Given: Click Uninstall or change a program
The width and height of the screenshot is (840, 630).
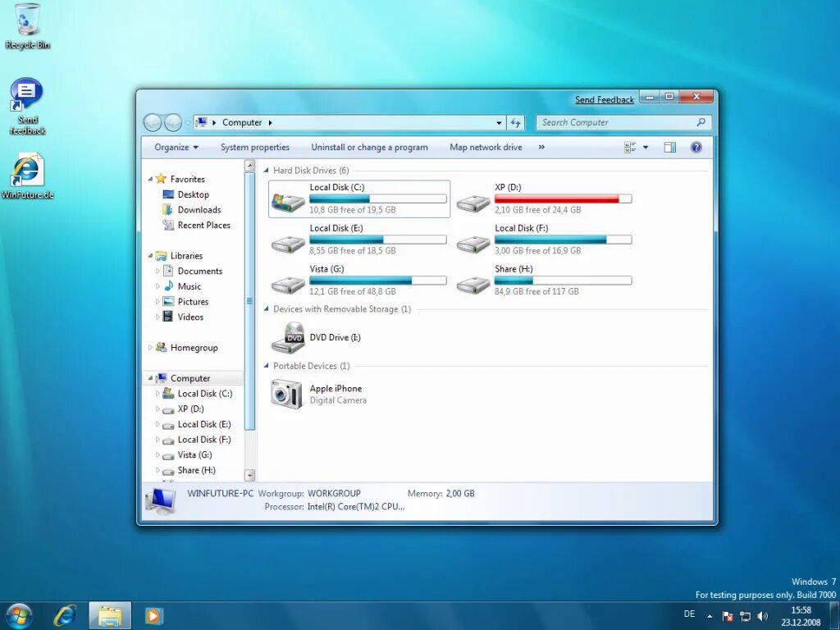Looking at the screenshot, I should (370, 148).
